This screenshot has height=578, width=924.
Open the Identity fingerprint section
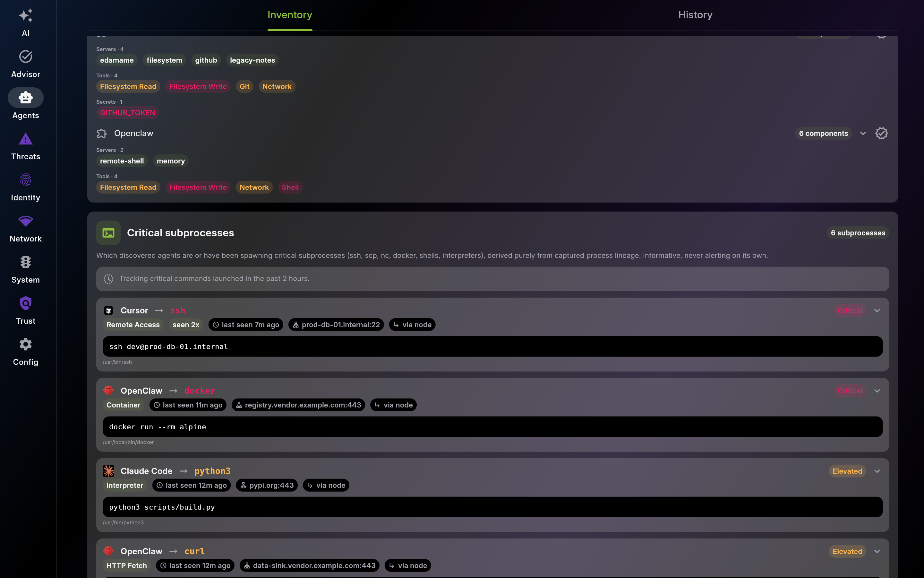(x=26, y=187)
